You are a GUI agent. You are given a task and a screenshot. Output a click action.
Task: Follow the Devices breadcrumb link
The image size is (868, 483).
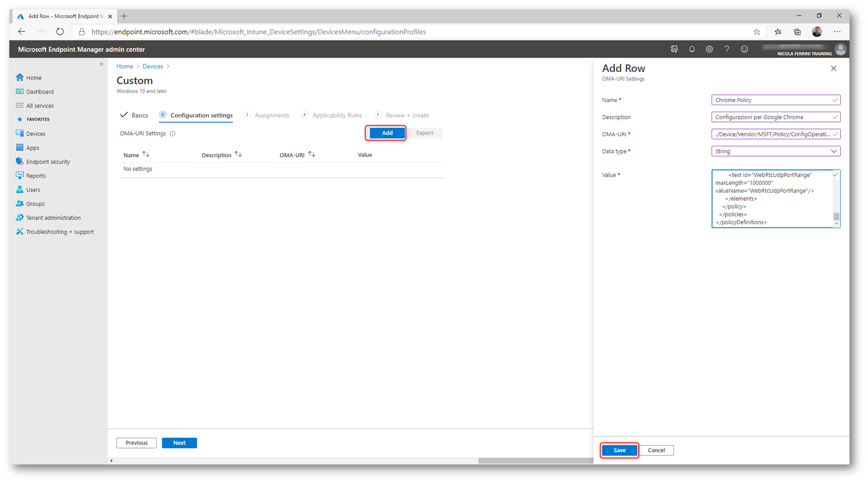point(153,66)
